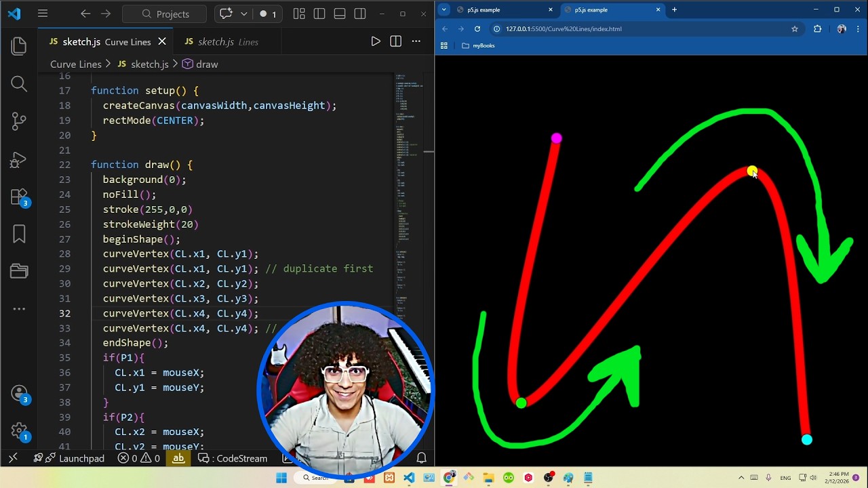Screen dimensions: 868x488
Task: Click the cyan control point on canvas
Action: (x=806, y=440)
